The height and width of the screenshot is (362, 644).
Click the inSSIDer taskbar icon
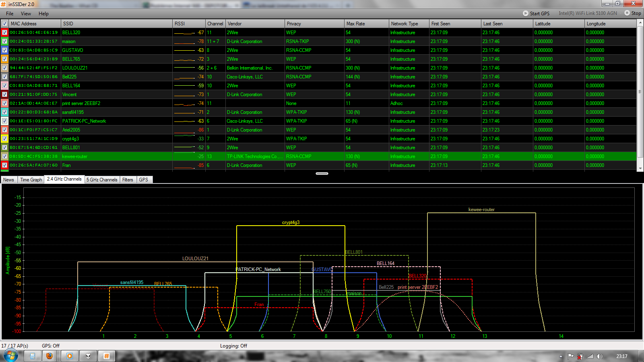coord(107,356)
